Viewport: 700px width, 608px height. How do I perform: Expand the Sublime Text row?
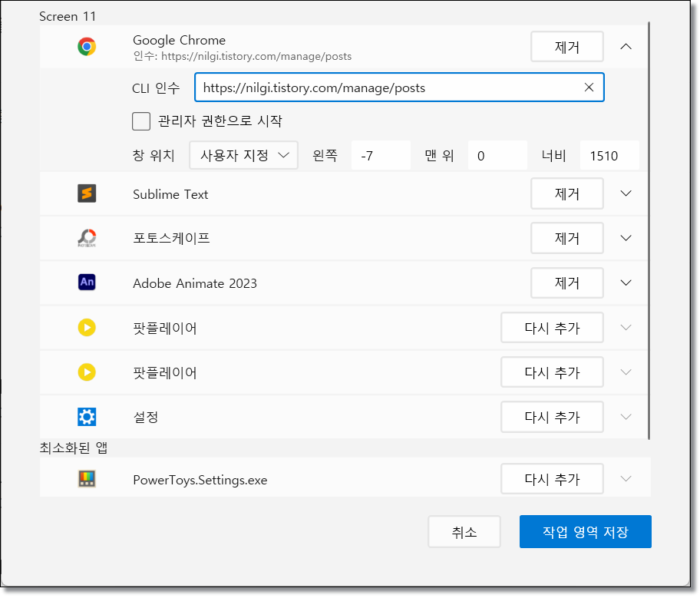tap(626, 193)
